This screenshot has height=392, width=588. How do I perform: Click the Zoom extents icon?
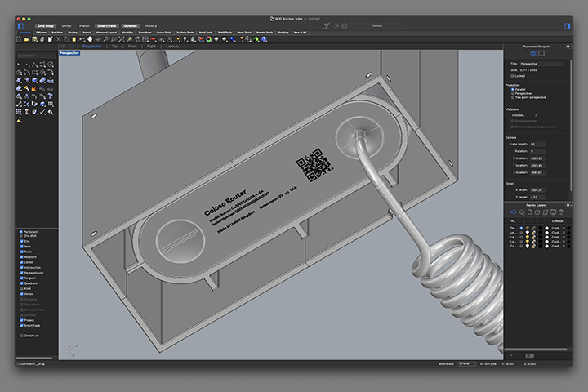122,39
